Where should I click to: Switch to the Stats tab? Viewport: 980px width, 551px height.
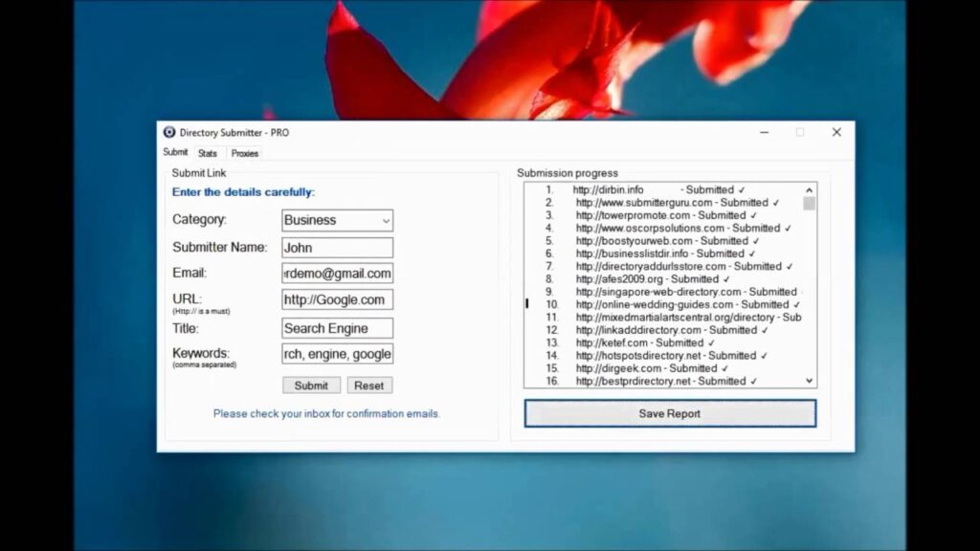(208, 154)
